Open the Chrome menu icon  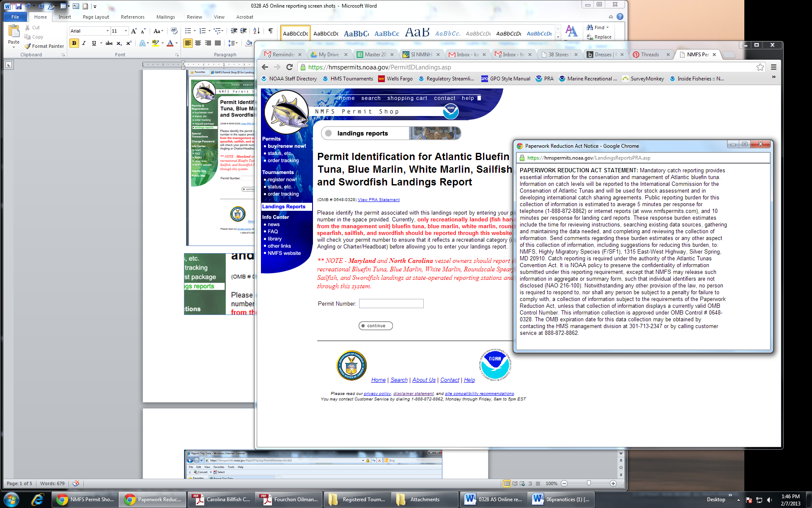pos(774,67)
